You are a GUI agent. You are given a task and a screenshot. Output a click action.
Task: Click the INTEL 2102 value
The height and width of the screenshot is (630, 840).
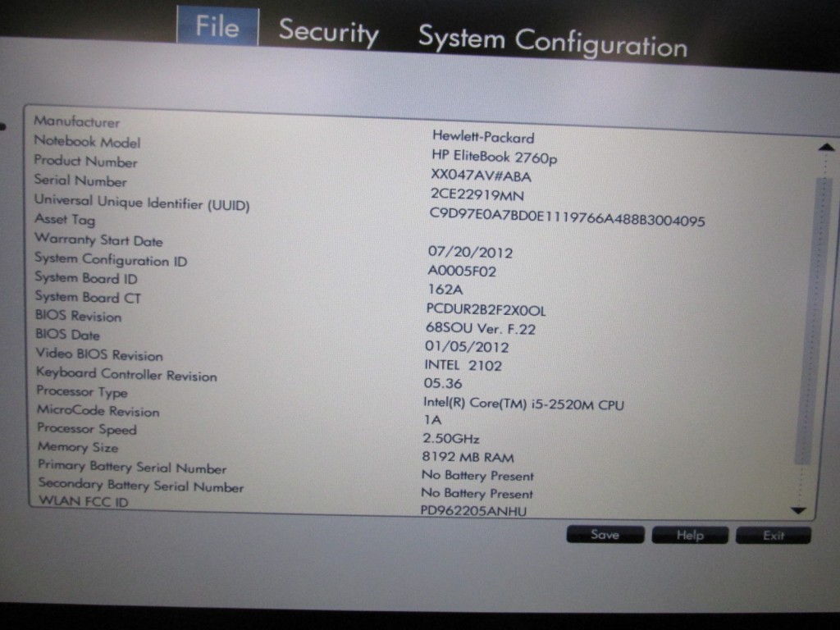pos(463,365)
